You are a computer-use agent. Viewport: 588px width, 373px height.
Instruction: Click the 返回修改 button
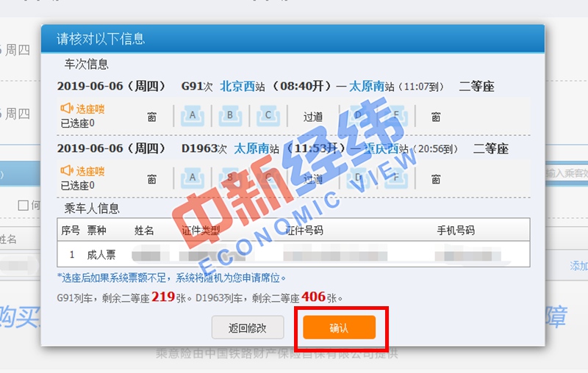[248, 327]
